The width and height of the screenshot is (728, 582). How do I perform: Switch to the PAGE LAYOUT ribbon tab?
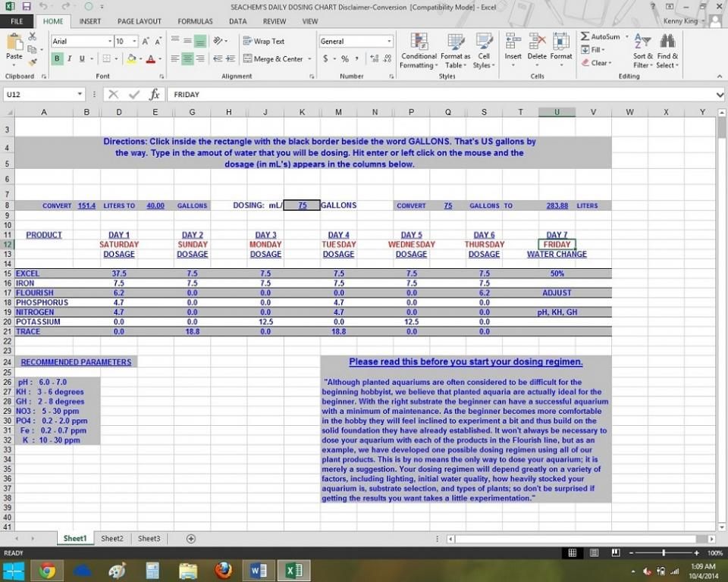140,21
